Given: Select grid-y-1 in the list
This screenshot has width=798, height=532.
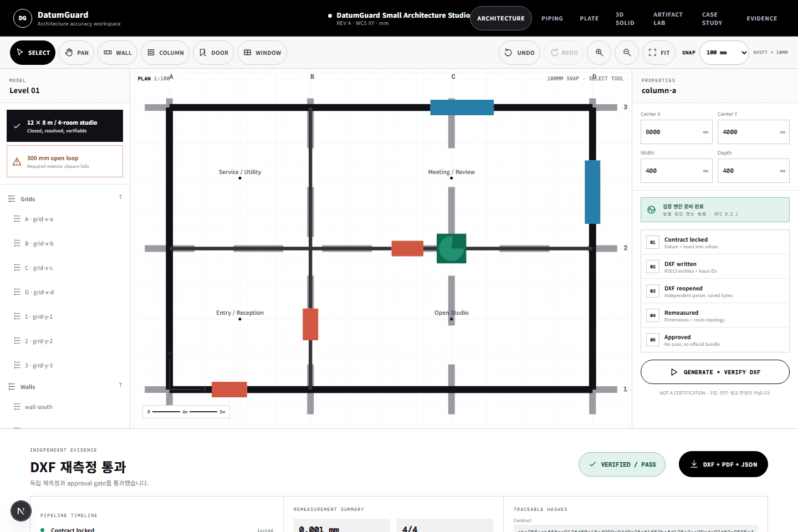Looking at the screenshot, I should tap(65, 316).
